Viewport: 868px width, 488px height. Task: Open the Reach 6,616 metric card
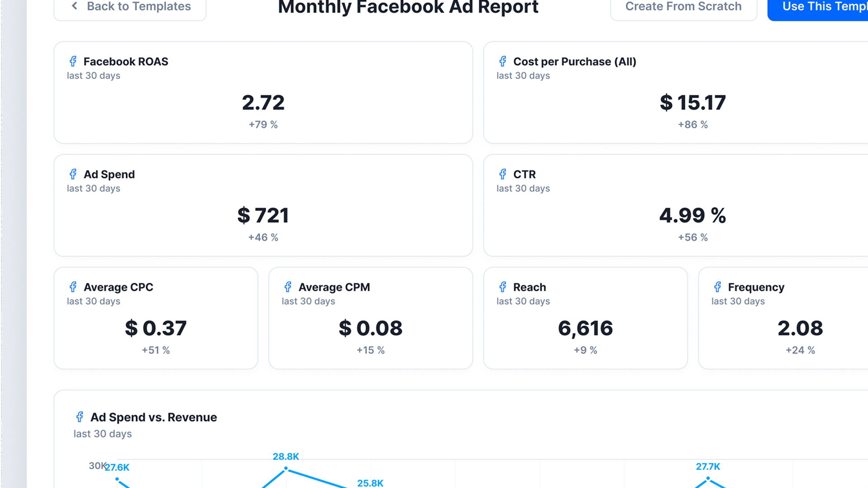(585, 318)
